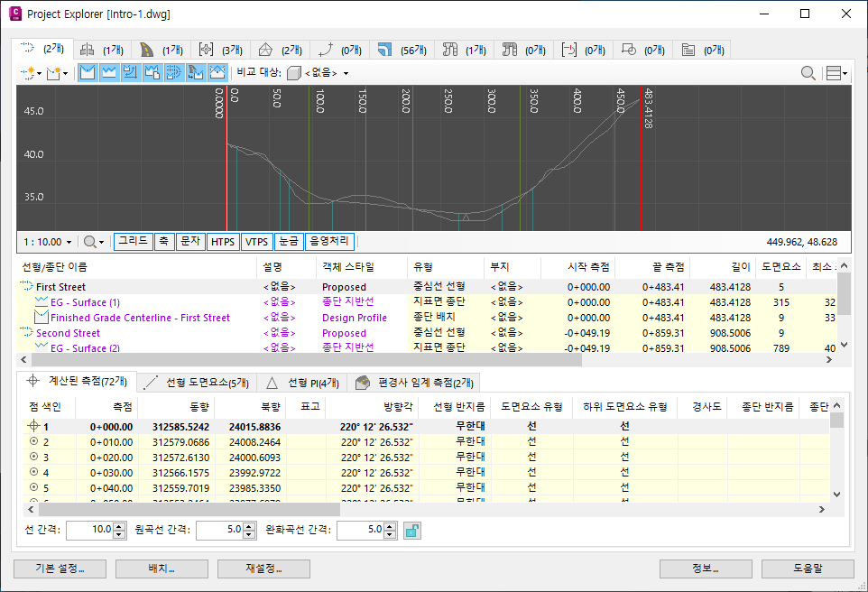The height and width of the screenshot is (592, 868).
Task: Switch to the point groups tab (3개)
Action: click(221, 50)
